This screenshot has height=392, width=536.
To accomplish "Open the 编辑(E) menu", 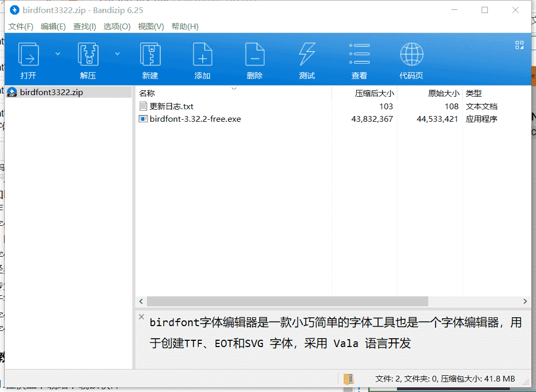I will (53, 26).
